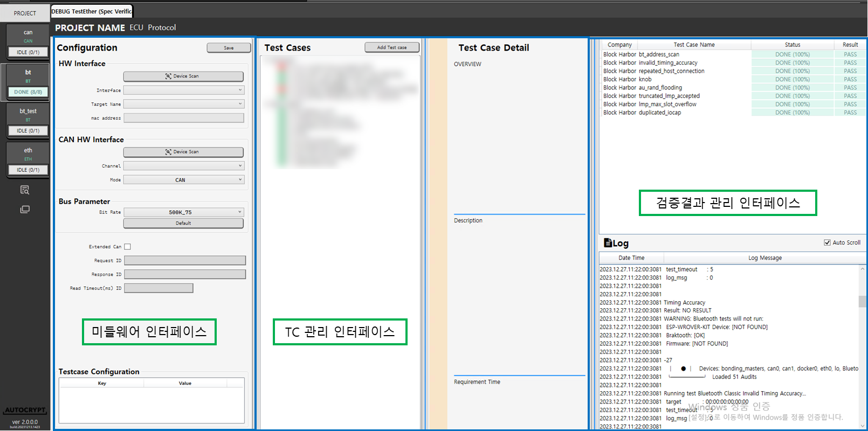Select the eth project tile

(28, 160)
